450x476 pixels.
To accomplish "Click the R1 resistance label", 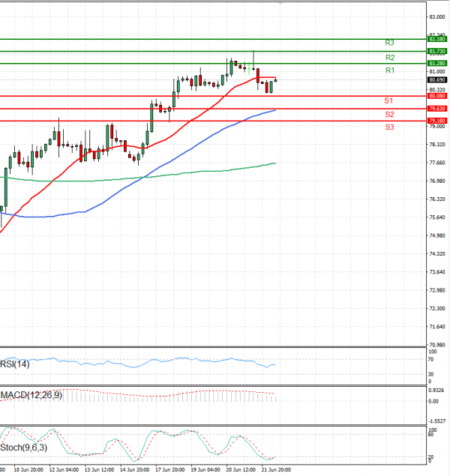I will [390, 70].
